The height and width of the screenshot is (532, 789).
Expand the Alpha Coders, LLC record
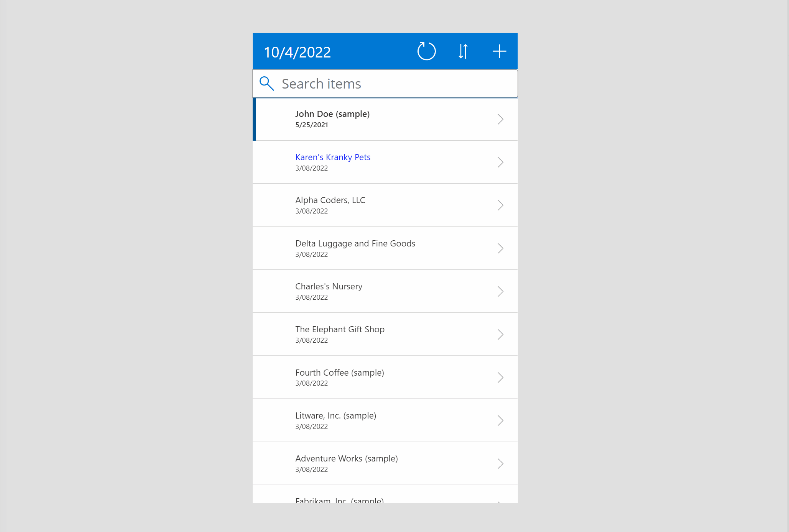point(500,205)
